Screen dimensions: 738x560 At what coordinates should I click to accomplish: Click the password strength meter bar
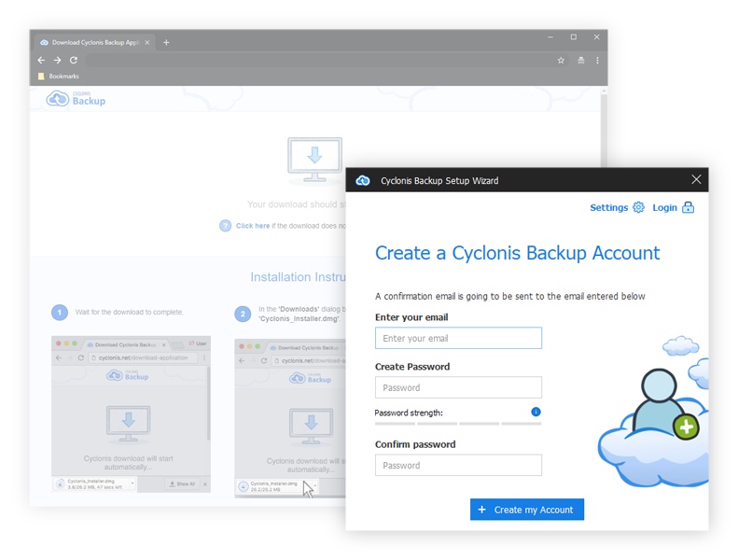(458, 424)
